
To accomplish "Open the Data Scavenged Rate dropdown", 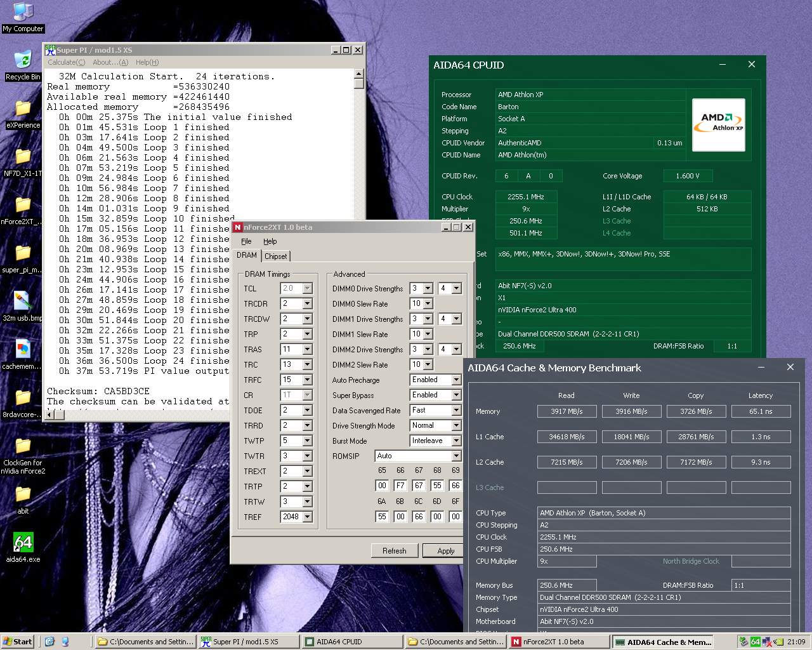I will [x=455, y=410].
